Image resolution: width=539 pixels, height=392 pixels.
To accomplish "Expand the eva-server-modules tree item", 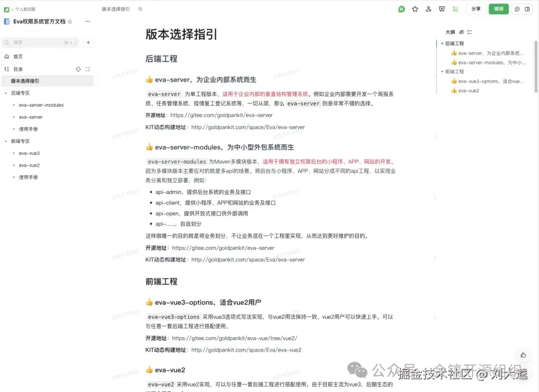I will pyautogui.click(x=14, y=105).
